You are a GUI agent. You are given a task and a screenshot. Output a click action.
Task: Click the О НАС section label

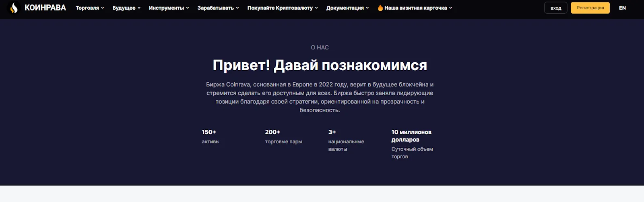[x=320, y=47]
